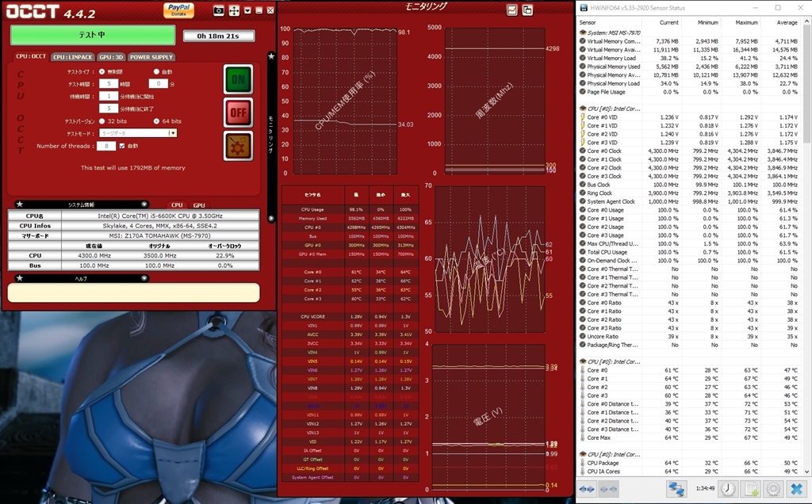
Task: Click the log file icon in HWiNFO
Action: (x=751, y=488)
